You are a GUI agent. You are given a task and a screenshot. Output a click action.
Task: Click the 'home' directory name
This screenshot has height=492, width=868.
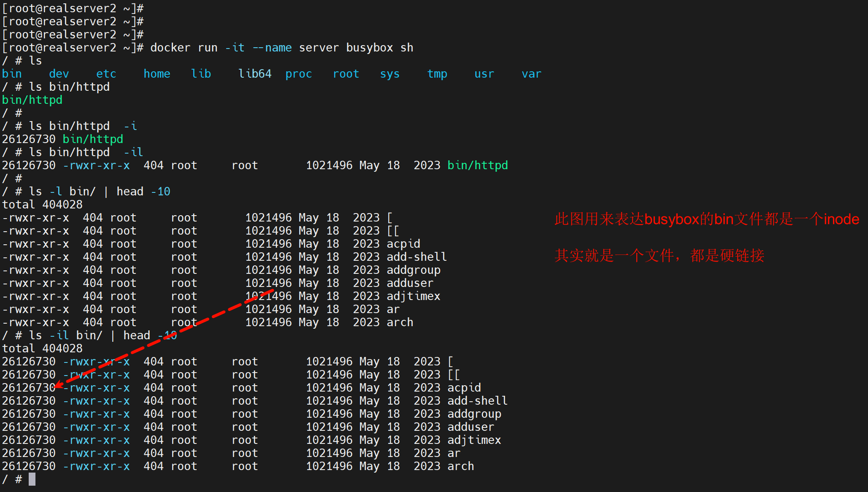coord(157,74)
